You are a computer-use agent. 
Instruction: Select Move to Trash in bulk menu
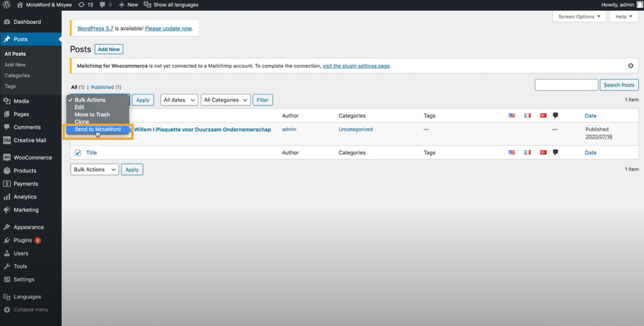click(x=92, y=114)
